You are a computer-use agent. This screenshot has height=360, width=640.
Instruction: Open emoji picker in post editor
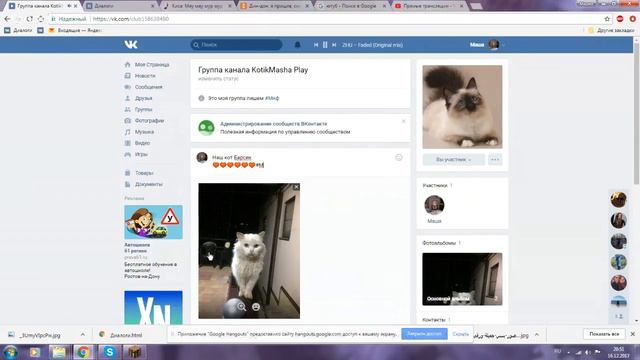(399, 158)
